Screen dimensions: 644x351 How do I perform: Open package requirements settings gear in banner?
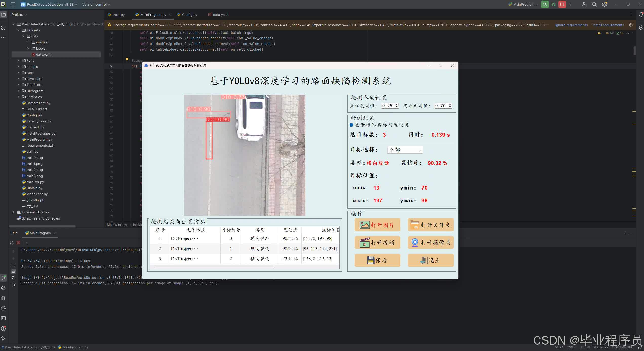coord(631,25)
